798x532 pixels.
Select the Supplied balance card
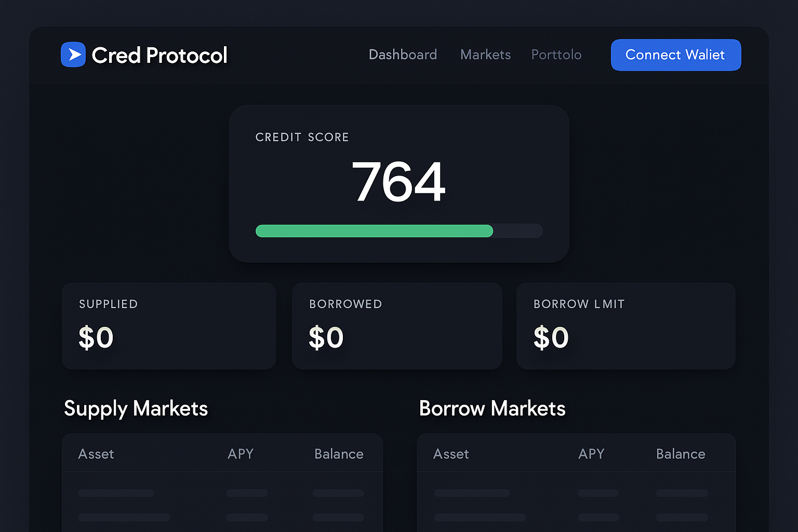[x=169, y=326]
